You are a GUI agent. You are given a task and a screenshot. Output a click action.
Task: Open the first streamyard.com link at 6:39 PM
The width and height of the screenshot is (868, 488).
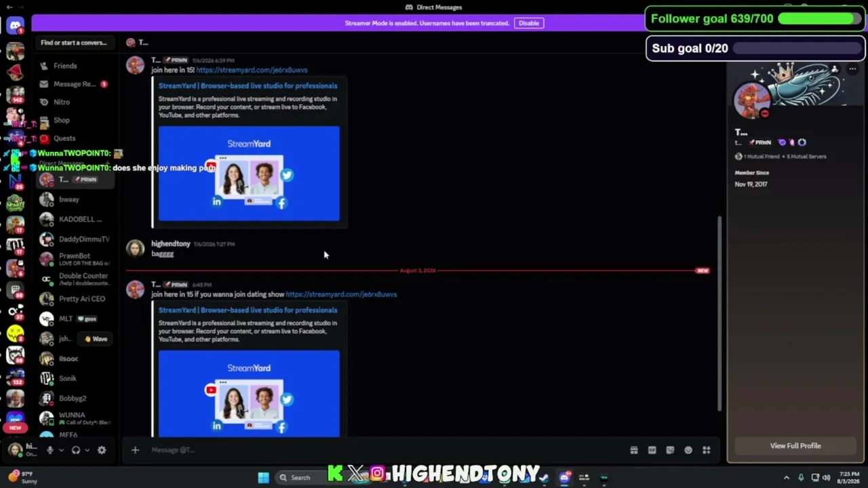click(252, 70)
